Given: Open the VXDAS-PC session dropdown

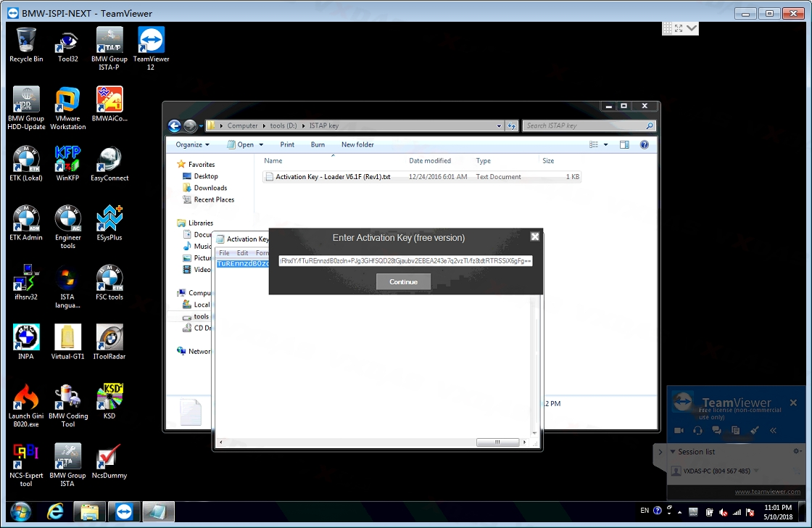Looking at the screenshot, I should (x=756, y=471).
